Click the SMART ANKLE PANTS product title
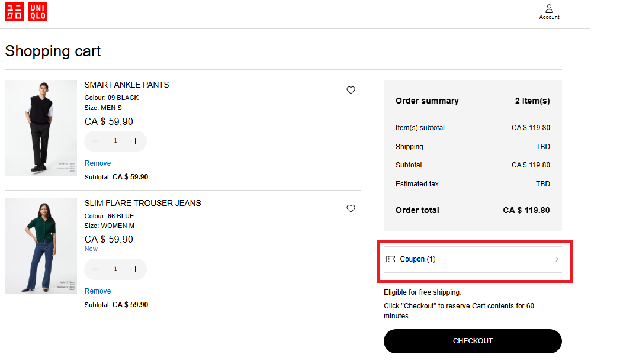Viewport: 620px width, 364px height. tap(127, 85)
